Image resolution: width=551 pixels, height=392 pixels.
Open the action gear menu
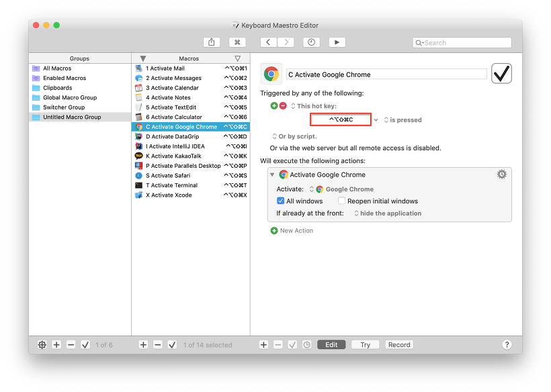tap(501, 174)
